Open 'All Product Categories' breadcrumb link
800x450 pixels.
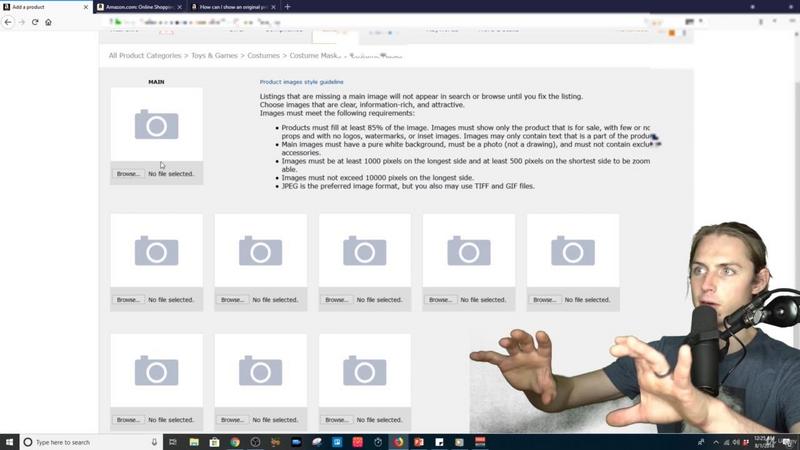click(145, 56)
